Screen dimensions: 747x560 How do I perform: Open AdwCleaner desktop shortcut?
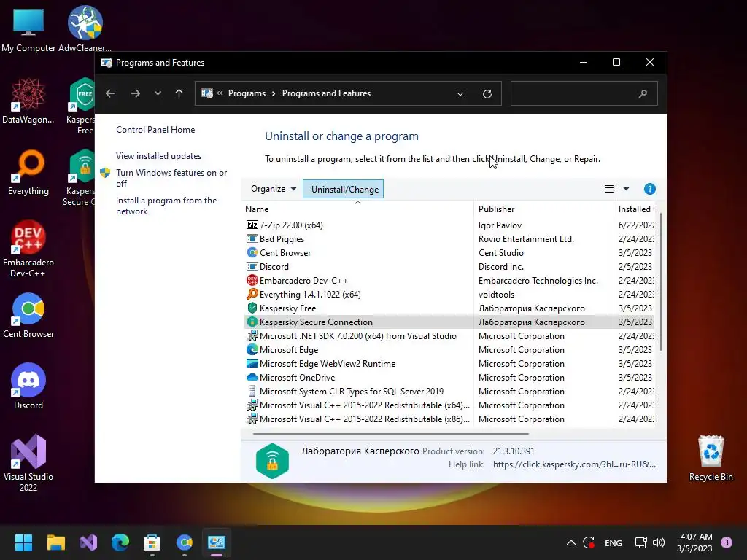pyautogui.click(x=85, y=30)
